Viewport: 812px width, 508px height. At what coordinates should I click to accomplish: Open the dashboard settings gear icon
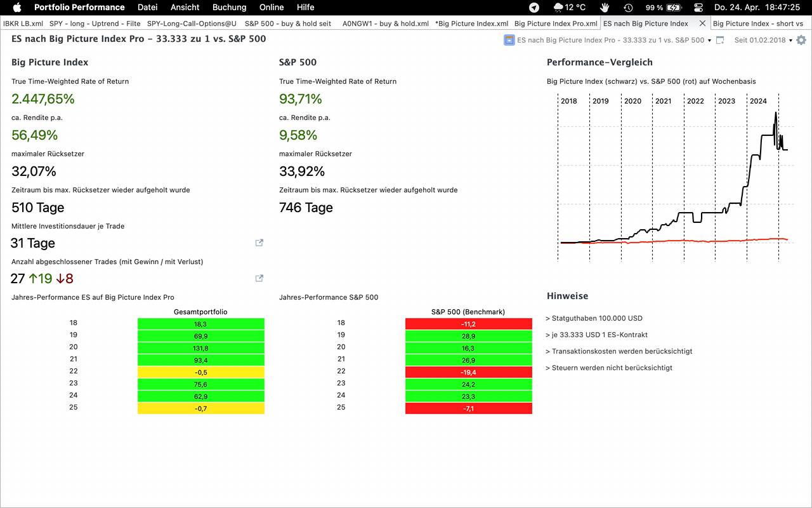point(801,40)
